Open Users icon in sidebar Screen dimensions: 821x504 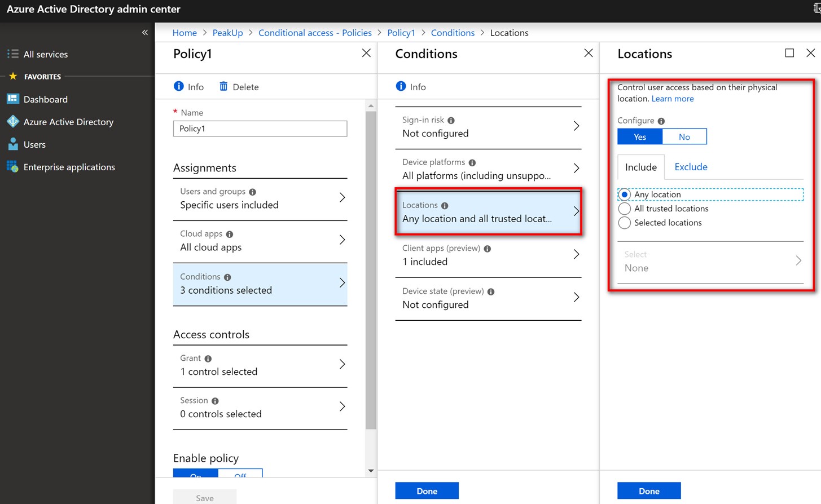12,144
